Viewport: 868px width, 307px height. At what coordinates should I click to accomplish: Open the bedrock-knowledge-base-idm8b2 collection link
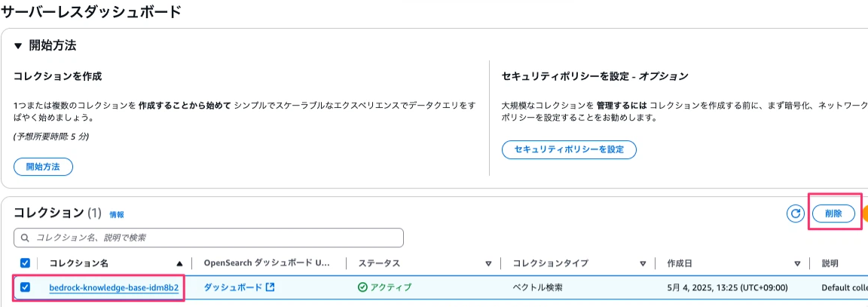(x=114, y=287)
